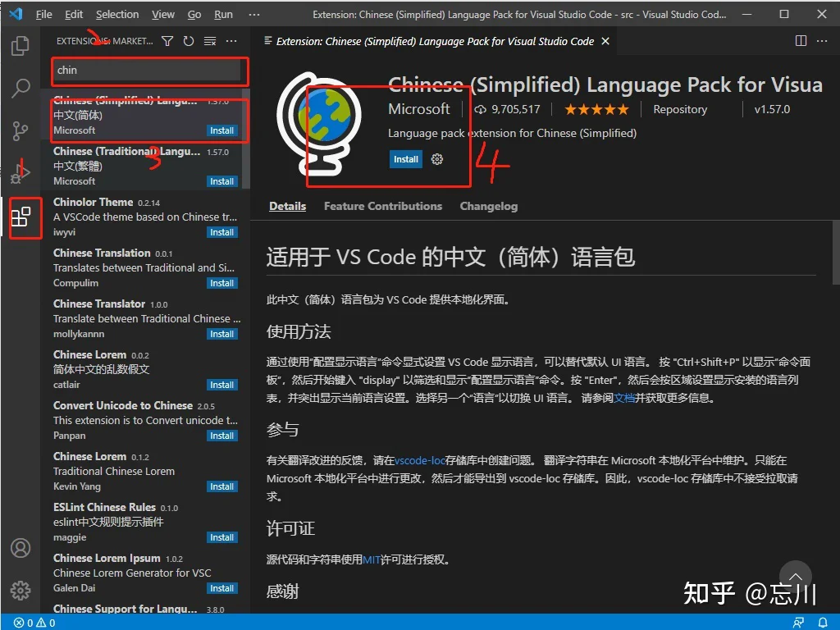This screenshot has height=630, width=840.
Task: Open the Go menu
Action: (194, 15)
